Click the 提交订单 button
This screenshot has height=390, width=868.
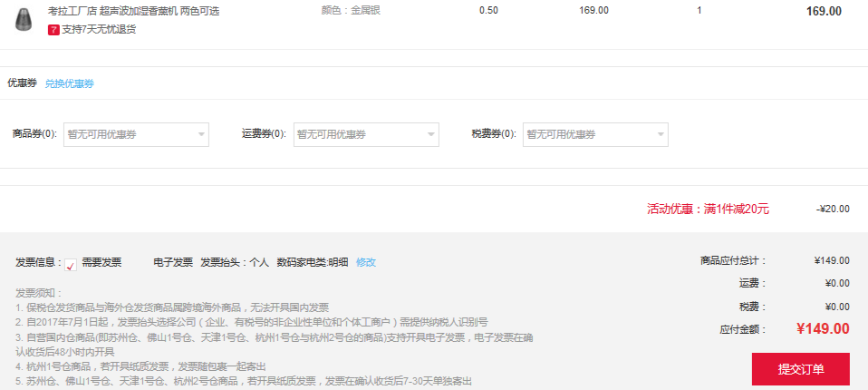pyautogui.click(x=800, y=369)
